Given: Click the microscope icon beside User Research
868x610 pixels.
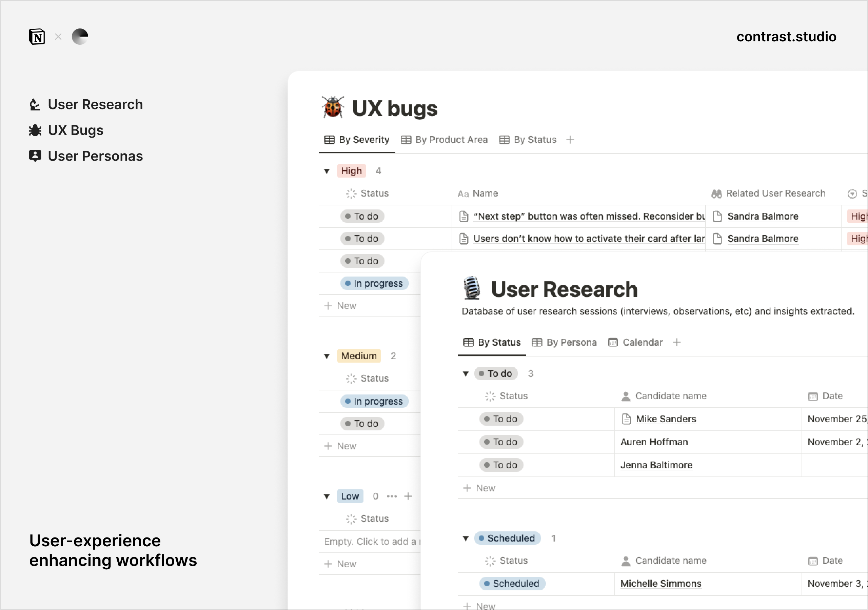Looking at the screenshot, I should tap(35, 105).
